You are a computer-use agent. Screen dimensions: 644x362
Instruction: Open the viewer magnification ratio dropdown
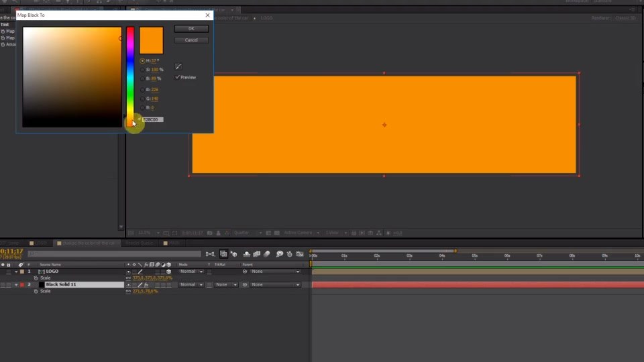point(148,233)
